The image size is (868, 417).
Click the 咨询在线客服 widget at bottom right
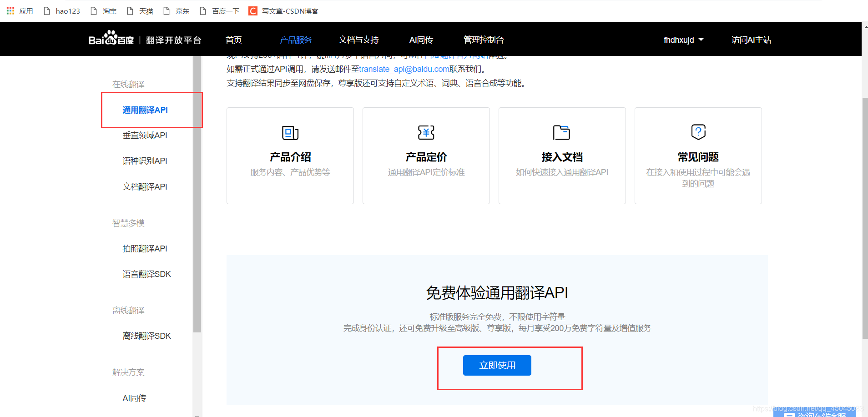click(x=814, y=413)
